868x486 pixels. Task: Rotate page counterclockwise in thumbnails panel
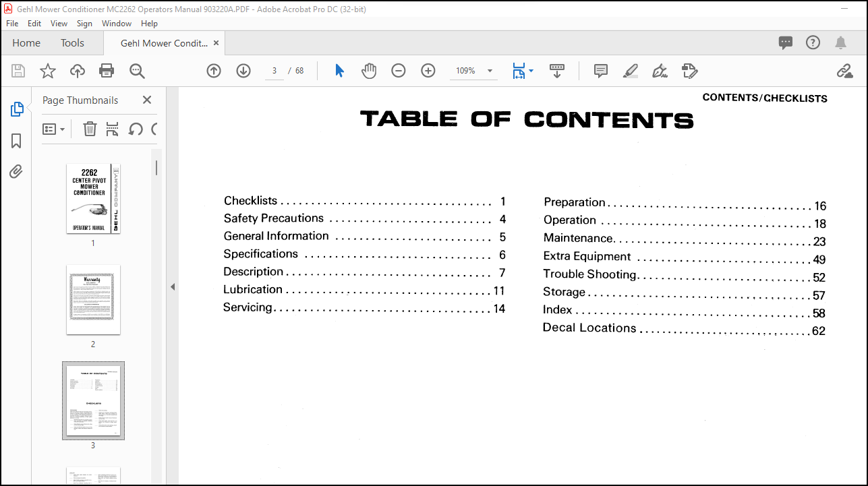pyautogui.click(x=136, y=129)
